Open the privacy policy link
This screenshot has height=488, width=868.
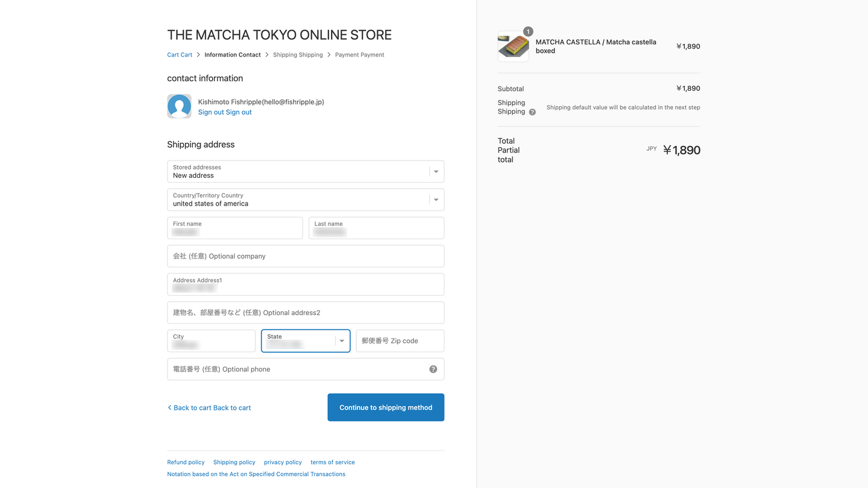pos(283,462)
